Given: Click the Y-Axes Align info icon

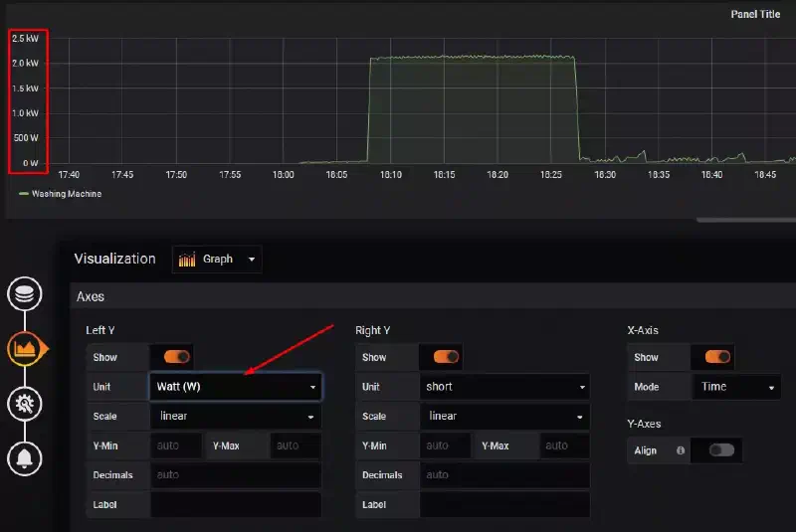Looking at the screenshot, I should [x=681, y=450].
